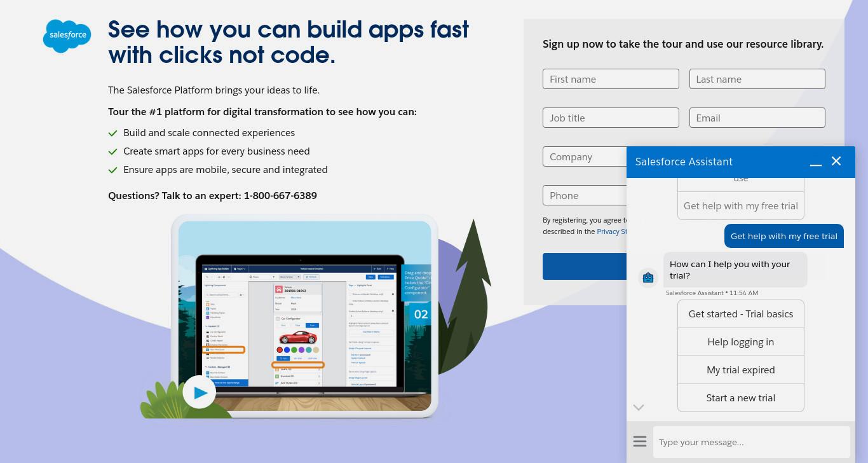
Task: Close the Salesforce Assistant chat
Action: click(836, 162)
